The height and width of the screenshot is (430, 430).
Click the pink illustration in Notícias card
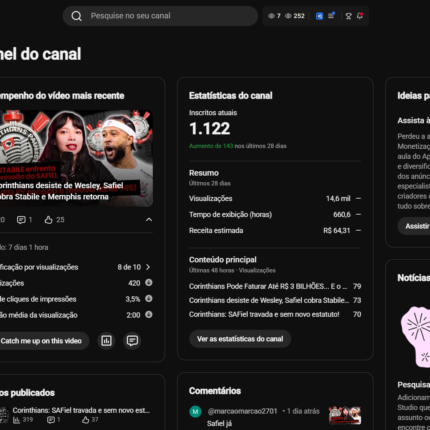point(416,337)
